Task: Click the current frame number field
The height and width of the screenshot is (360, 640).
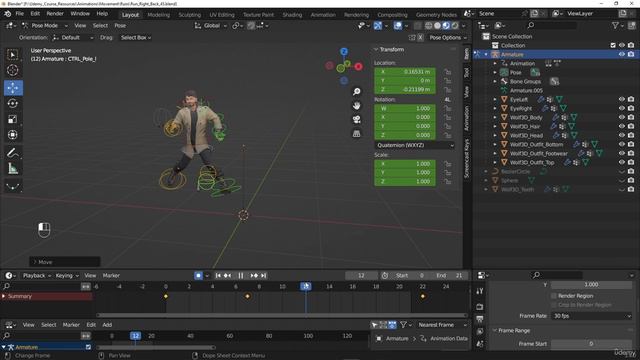Action: coord(361,276)
